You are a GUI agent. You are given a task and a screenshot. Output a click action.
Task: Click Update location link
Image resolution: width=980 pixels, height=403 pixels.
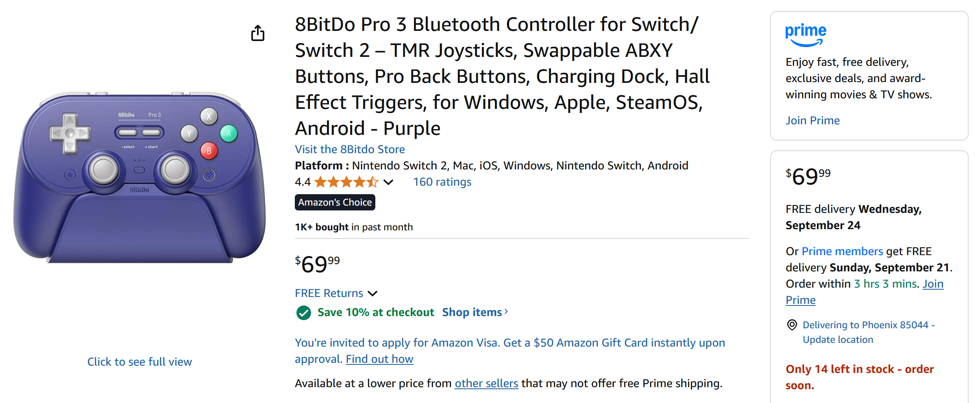[838, 340]
